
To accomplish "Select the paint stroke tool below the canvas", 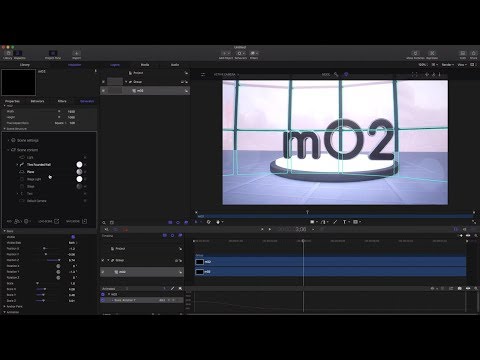I will (335, 222).
